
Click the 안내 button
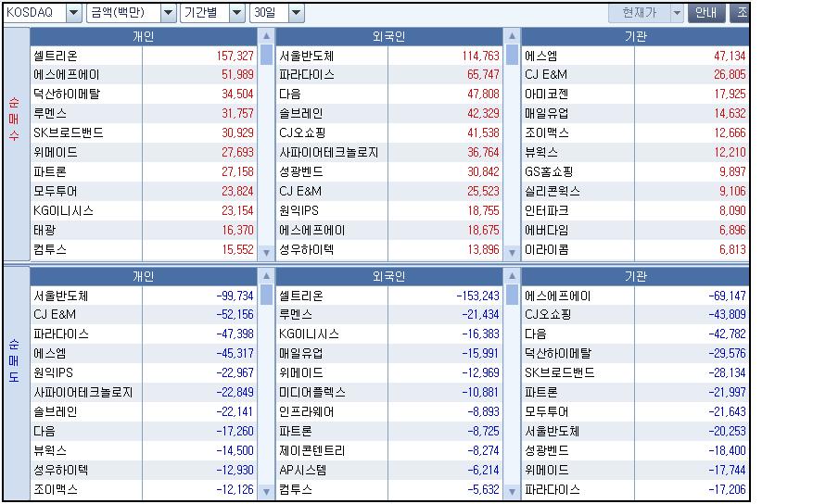click(705, 13)
